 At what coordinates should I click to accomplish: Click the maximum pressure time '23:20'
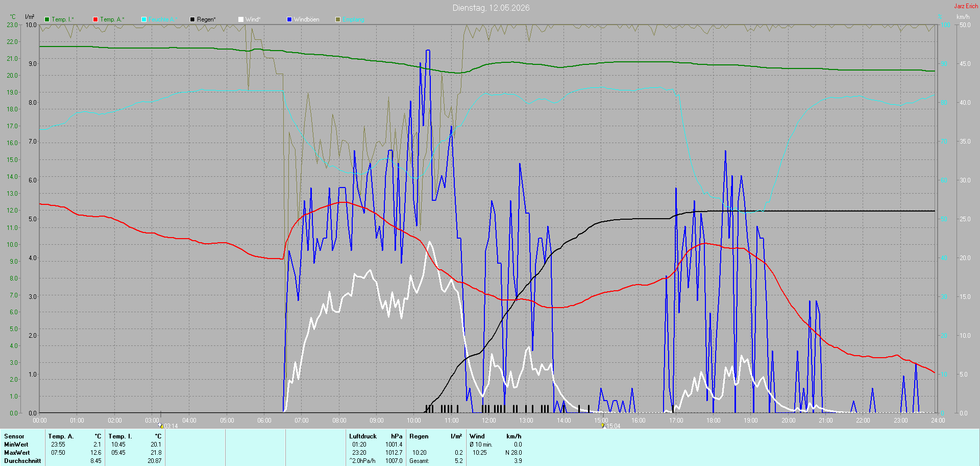point(359,453)
